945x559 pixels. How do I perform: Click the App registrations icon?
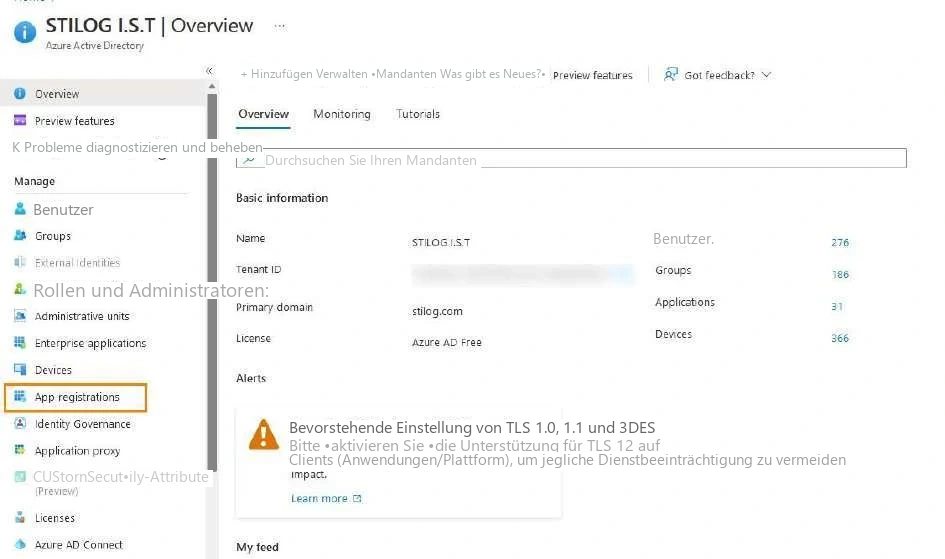pos(20,396)
